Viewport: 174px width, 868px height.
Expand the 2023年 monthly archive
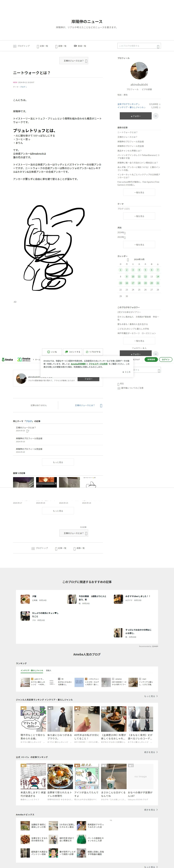click(x=122, y=237)
